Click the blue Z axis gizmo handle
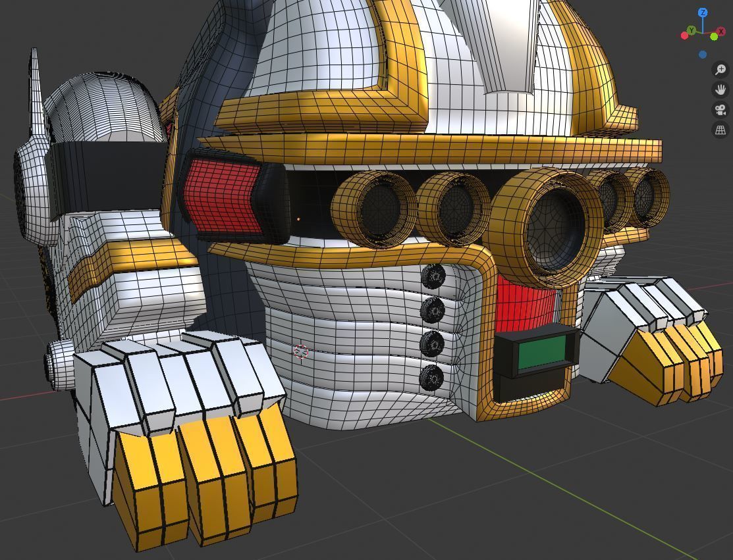The image size is (733, 560). pos(703,12)
